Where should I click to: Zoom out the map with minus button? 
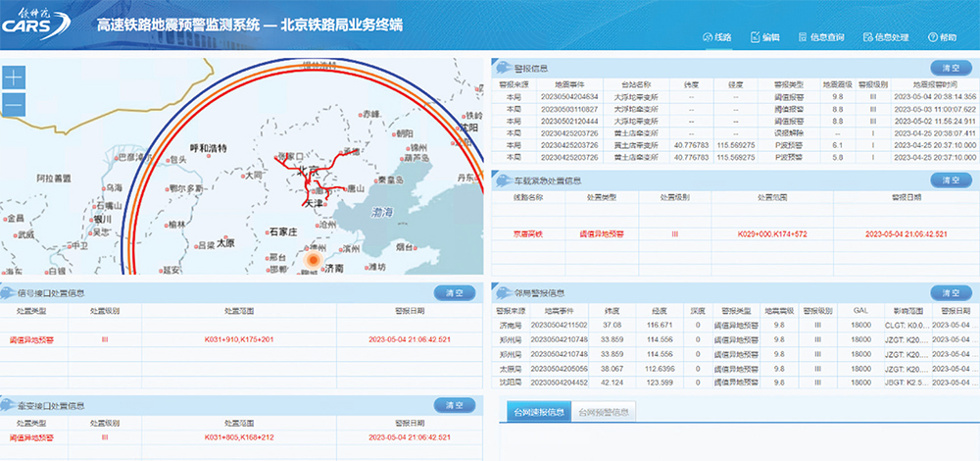click(14, 103)
